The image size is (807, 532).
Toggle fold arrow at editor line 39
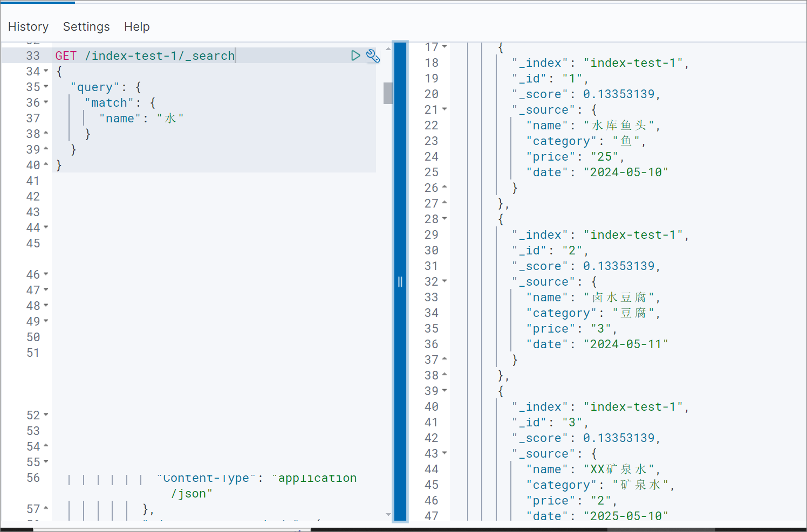tap(46, 148)
